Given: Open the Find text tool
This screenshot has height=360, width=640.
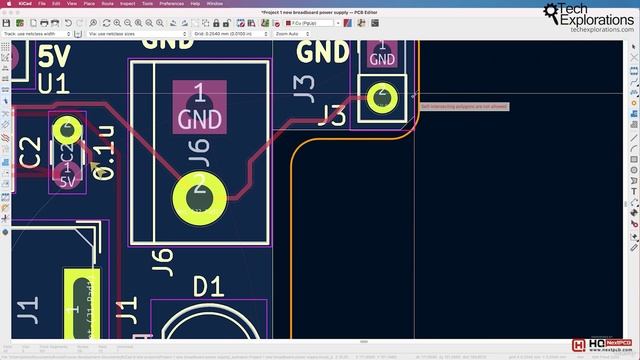Looking at the screenshot, I should tap(93, 23).
